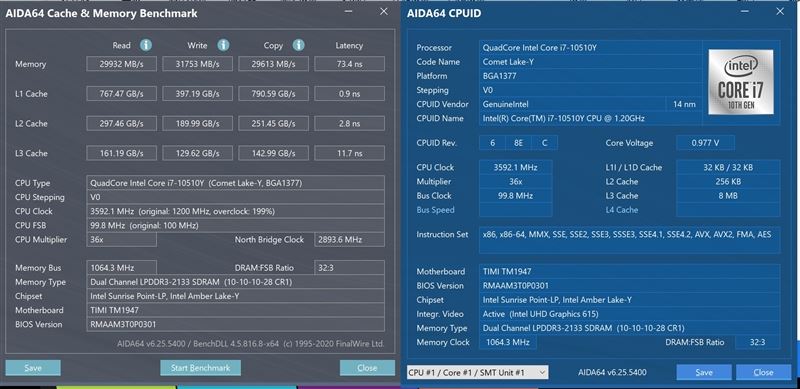Click the Intel Core i7 logo badge
800x389 pixels.
741,82
